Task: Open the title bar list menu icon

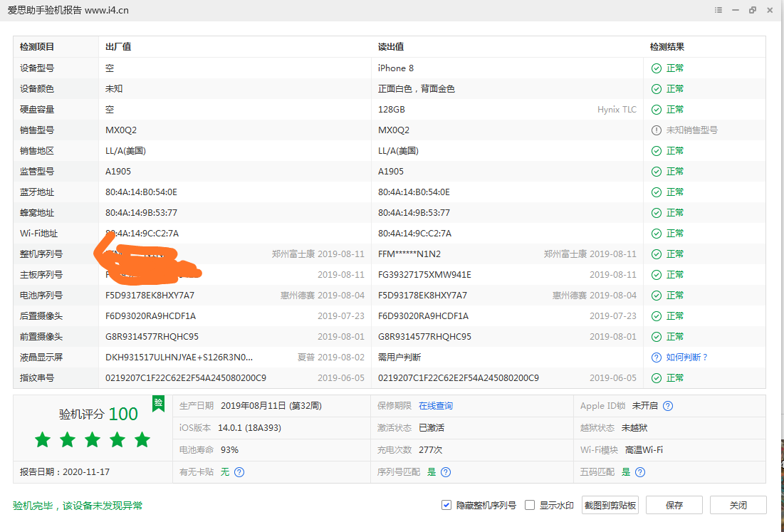Action: (718, 11)
